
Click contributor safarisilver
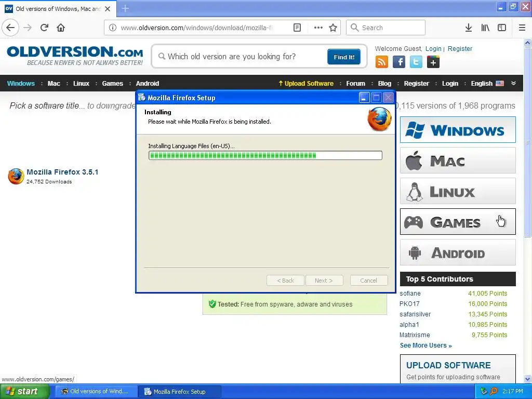coord(415,314)
